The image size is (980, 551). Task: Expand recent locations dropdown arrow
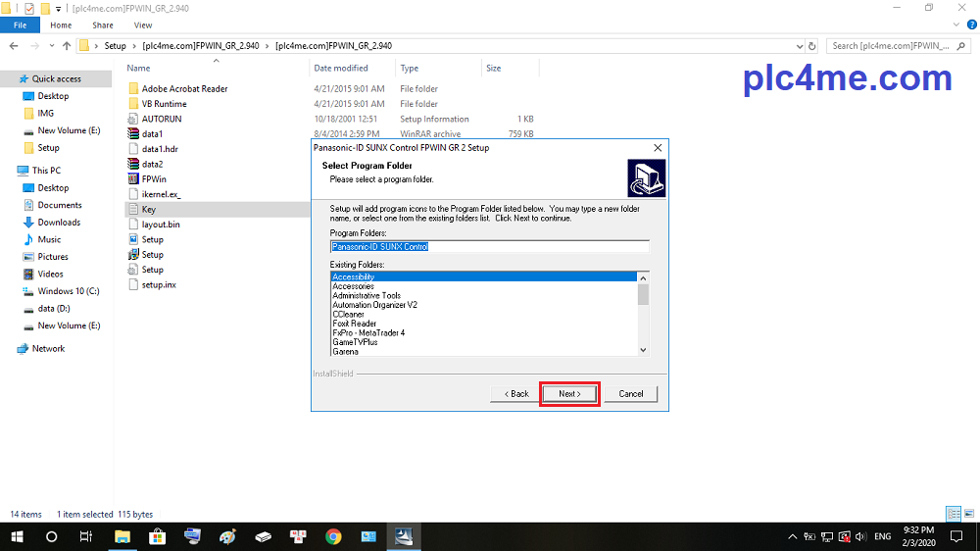(x=50, y=45)
